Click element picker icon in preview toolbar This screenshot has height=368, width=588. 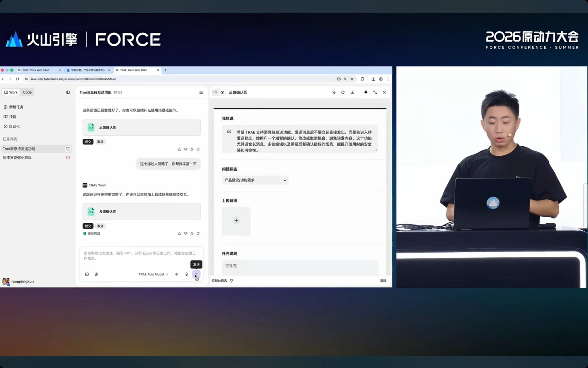point(334,92)
